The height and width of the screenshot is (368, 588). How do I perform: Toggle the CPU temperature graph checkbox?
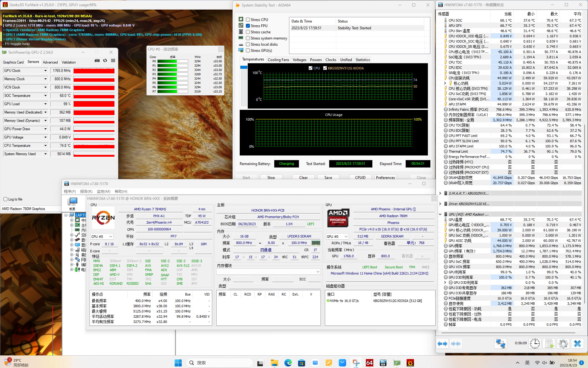(x=310, y=68)
